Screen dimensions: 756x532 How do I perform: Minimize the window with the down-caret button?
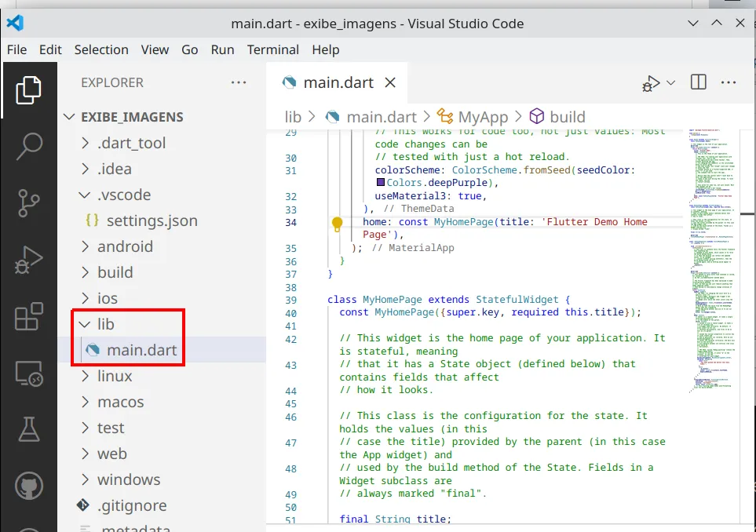tap(693, 23)
